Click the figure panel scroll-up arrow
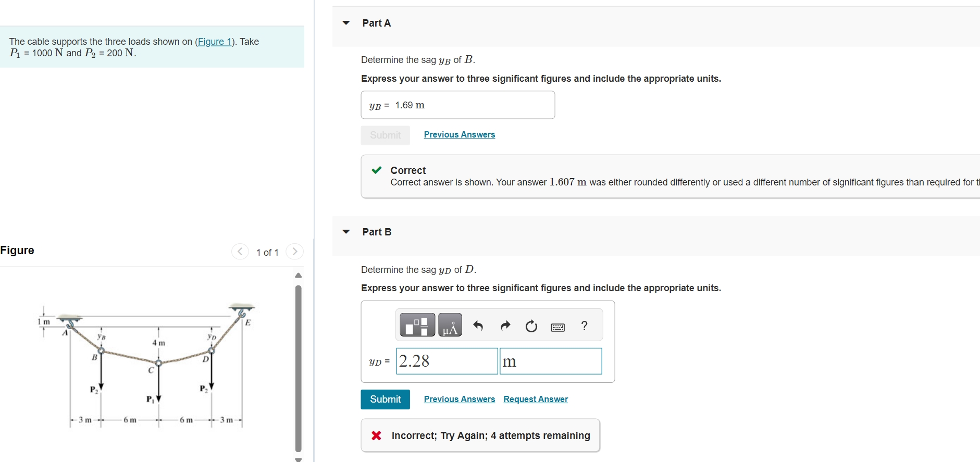Screen dimensions: 980x462 (x=299, y=275)
